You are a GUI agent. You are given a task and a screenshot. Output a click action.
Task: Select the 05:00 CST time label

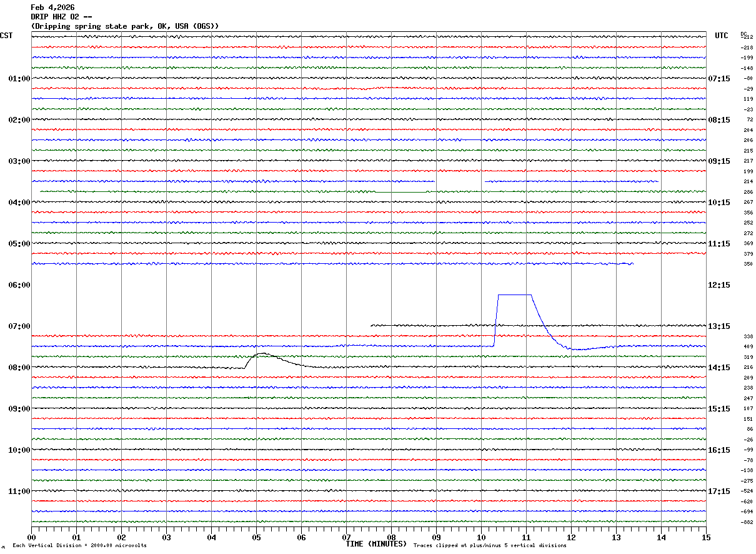point(19,244)
